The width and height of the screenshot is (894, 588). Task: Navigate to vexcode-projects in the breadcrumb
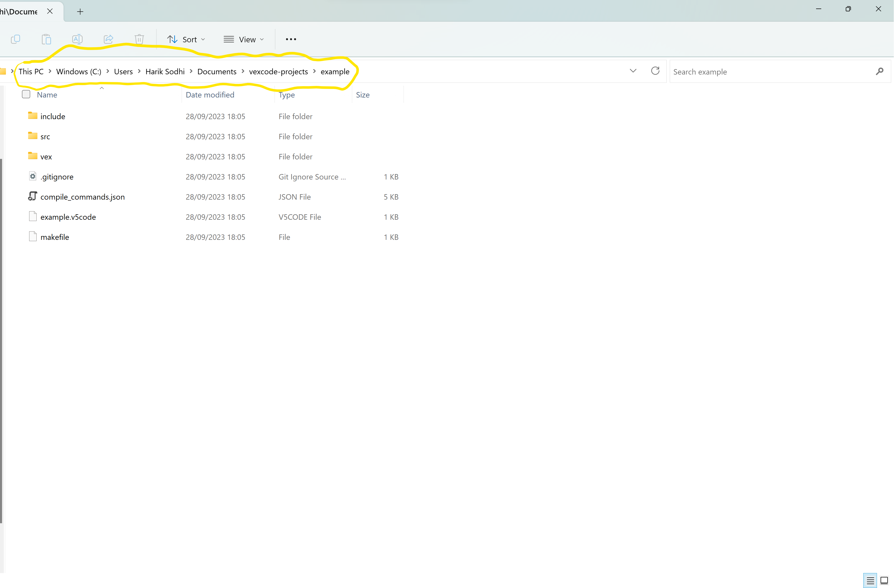(x=279, y=71)
